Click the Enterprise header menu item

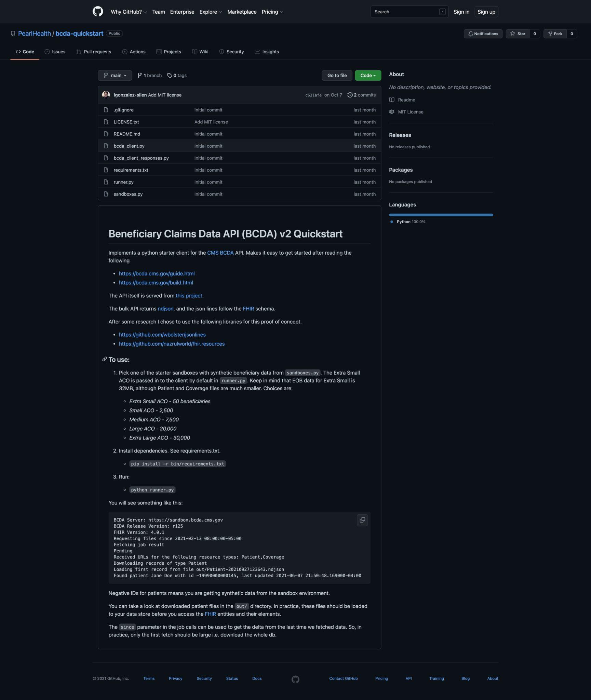coord(182,12)
